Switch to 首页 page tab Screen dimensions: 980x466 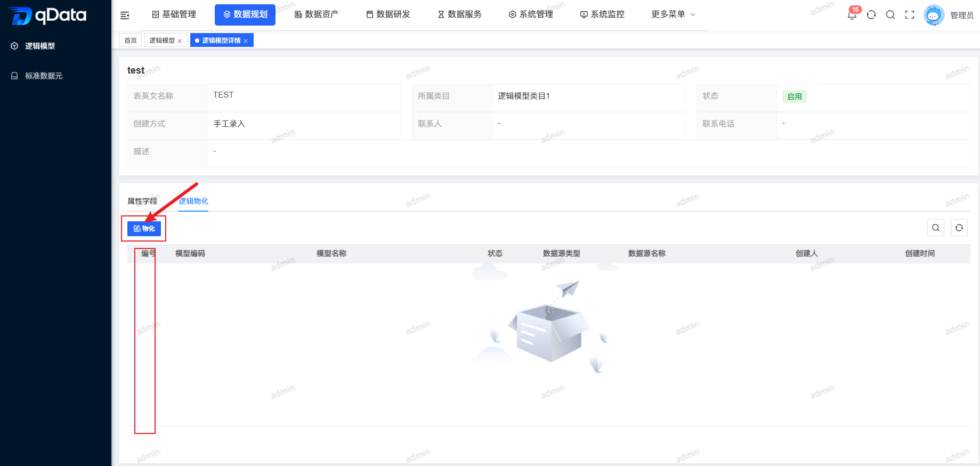pos(131,41)
